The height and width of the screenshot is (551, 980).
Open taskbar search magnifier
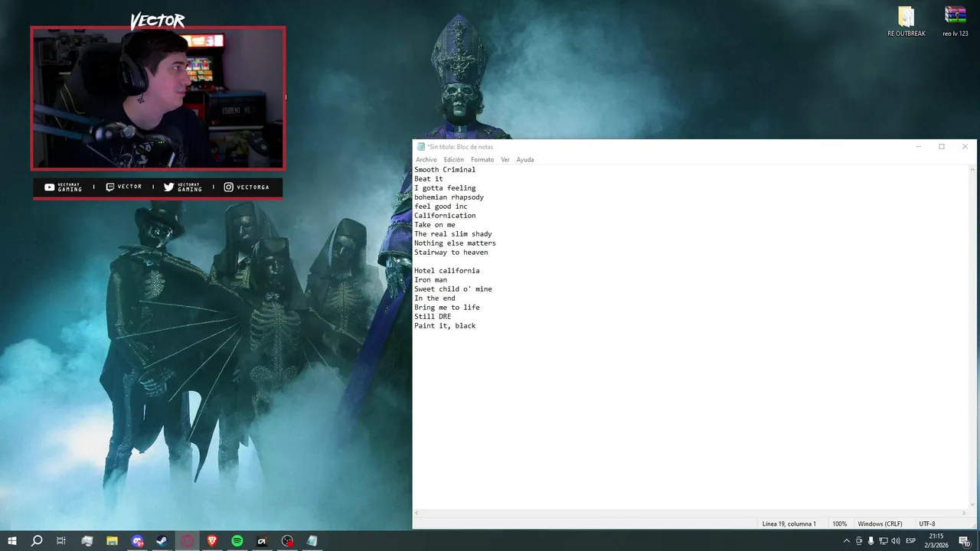(37, 541)
